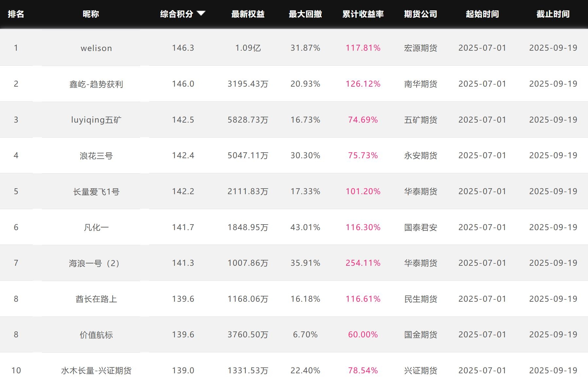This screenshot has height=388, width=588.
Task: Open the 价值航标 account entry
Action: pos(96,335)
